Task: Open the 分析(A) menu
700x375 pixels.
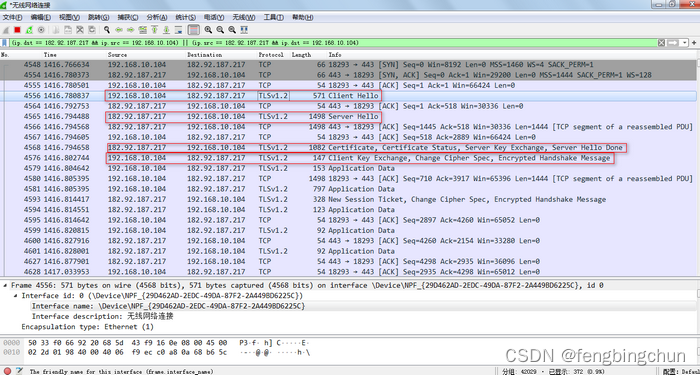Action: (x=157, y=17)
